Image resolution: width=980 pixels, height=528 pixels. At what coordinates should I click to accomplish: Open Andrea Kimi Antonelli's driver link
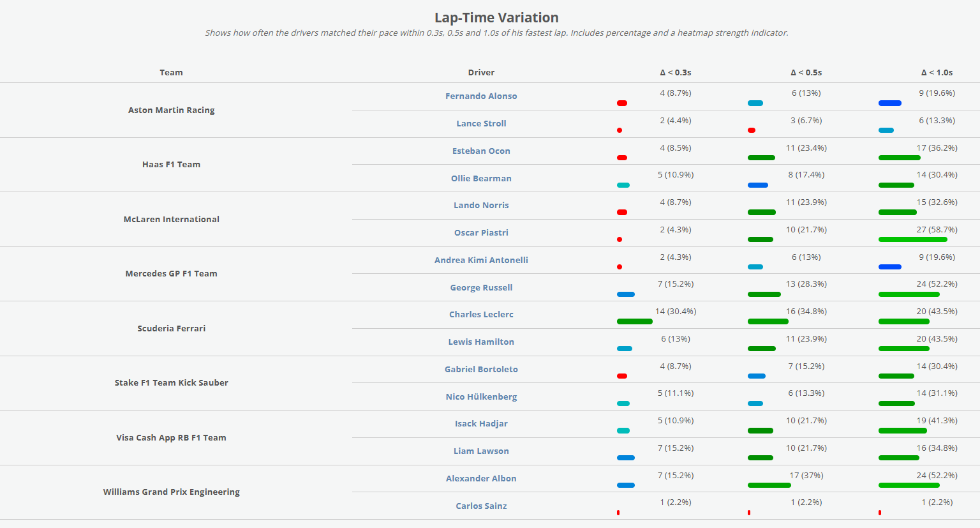[x=481, y=260]
